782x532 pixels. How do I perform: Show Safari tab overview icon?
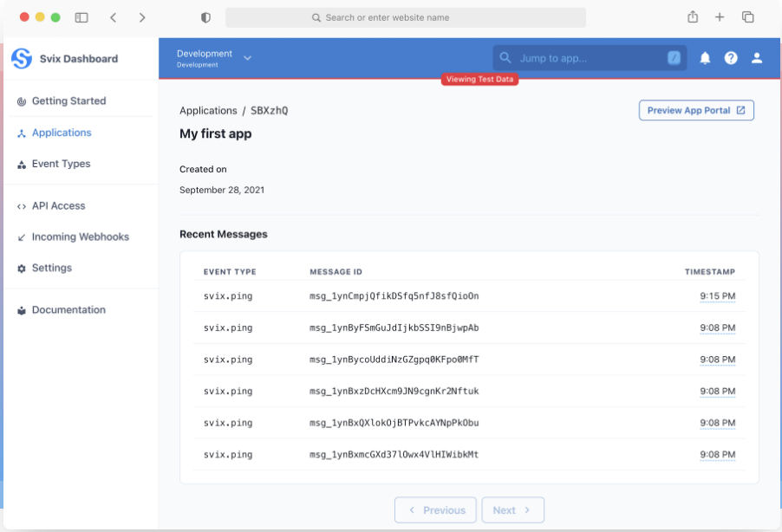pyautogui.click(x=747, y=17)
